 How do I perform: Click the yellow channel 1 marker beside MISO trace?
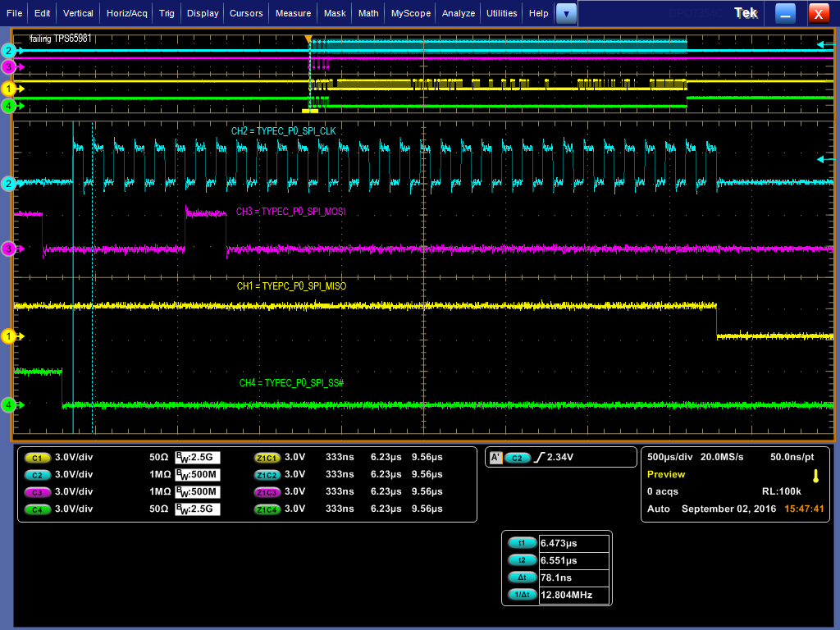click(x=9, y=336)
